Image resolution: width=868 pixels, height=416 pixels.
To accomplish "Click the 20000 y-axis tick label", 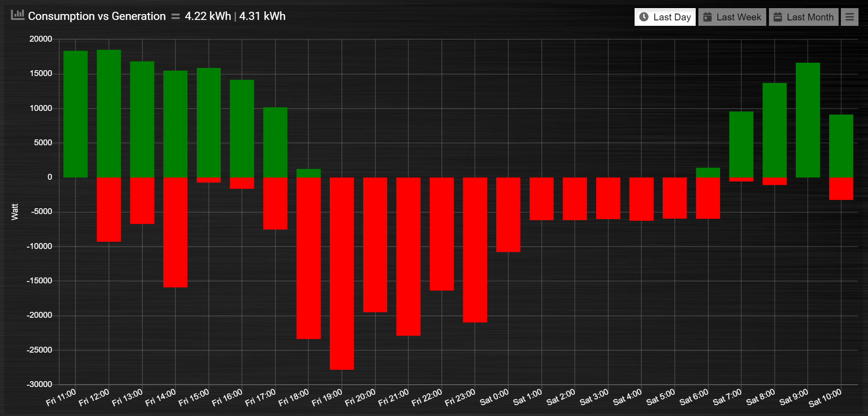I will coord(41,39).
